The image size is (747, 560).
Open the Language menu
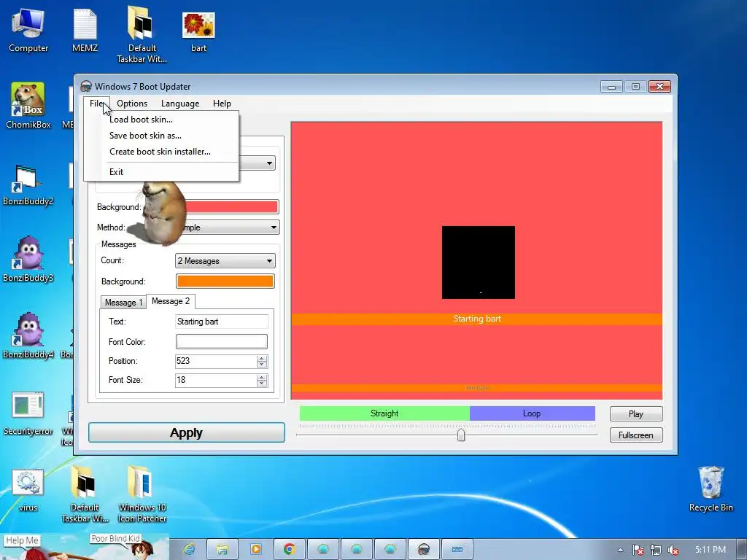[x=180, y=104]
